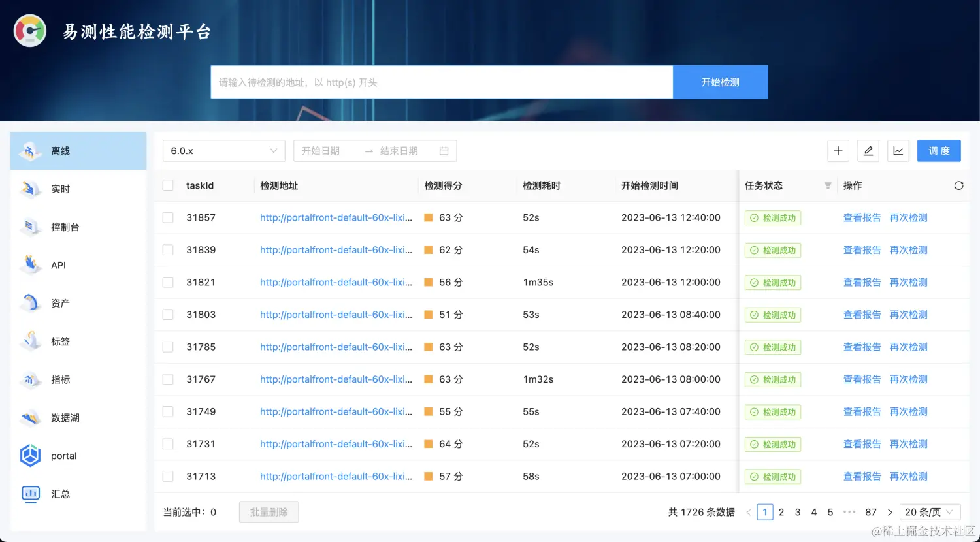Go to next page with right chevron
The height and width of the screenshot is (542, 980).
tap(890, 512)
